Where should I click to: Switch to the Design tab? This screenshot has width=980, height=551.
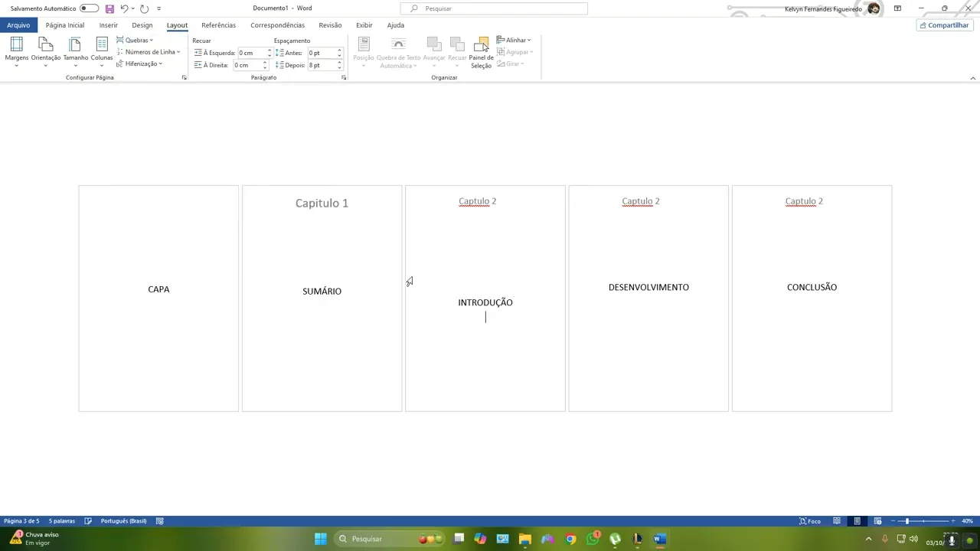tap(142, 25)
